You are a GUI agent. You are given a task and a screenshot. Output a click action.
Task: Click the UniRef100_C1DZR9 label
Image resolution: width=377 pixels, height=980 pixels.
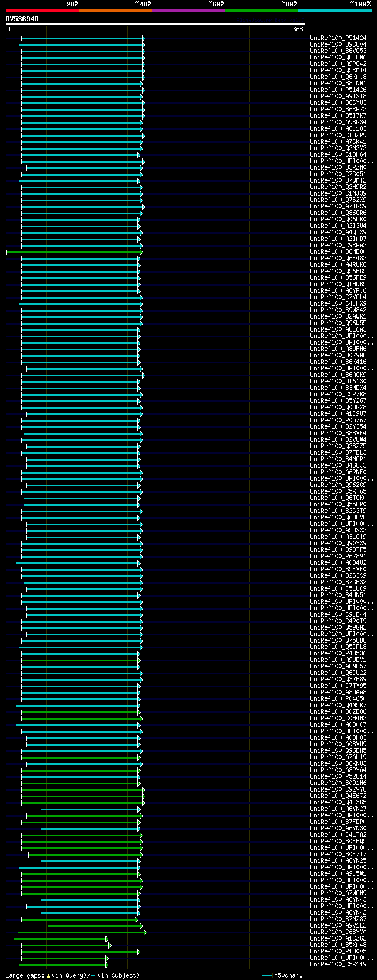(338, 135)
